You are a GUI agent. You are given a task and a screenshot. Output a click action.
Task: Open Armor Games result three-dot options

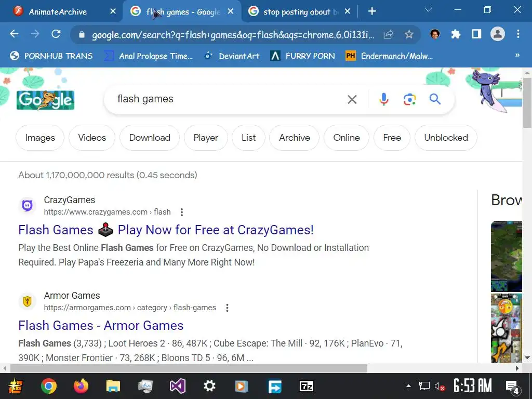point(228,308)
